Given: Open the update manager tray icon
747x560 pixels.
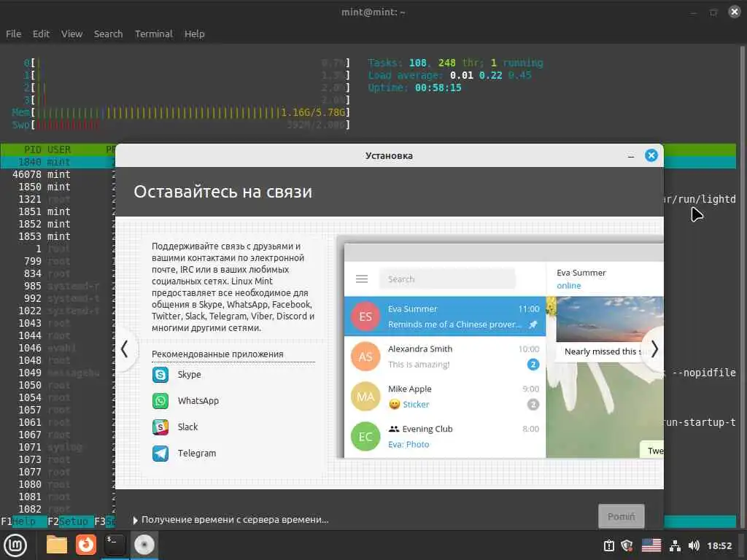Looking at the screenshot, I should click(x=609, y=545).
